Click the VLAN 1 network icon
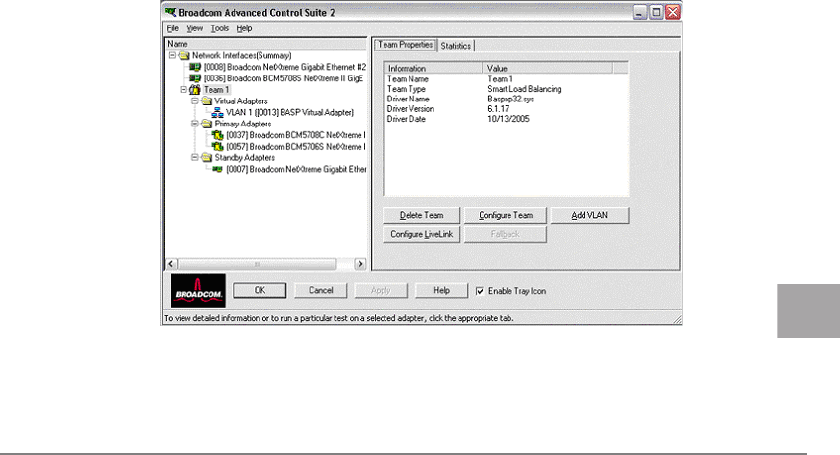840x455 pixels. (x=218, y=113)
